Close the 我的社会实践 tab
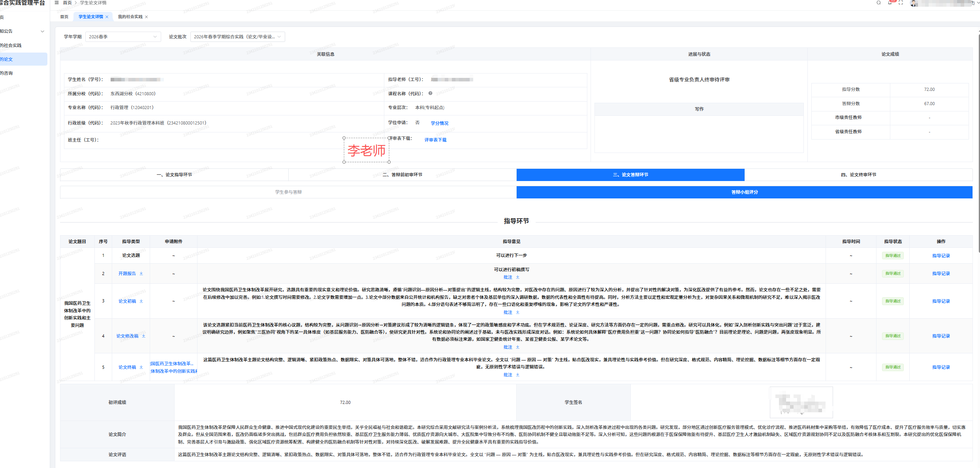Viewport: 980px width, 468px height. click(x=146, y=17)
